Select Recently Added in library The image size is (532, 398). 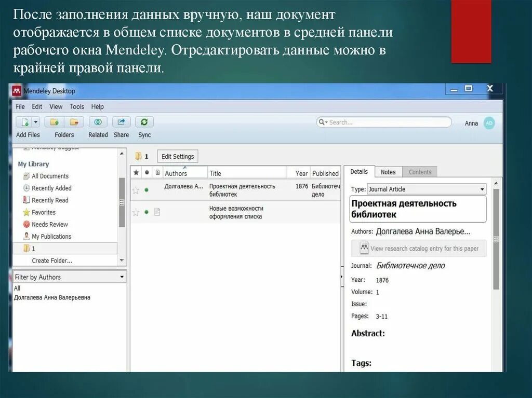pos(51,188)
